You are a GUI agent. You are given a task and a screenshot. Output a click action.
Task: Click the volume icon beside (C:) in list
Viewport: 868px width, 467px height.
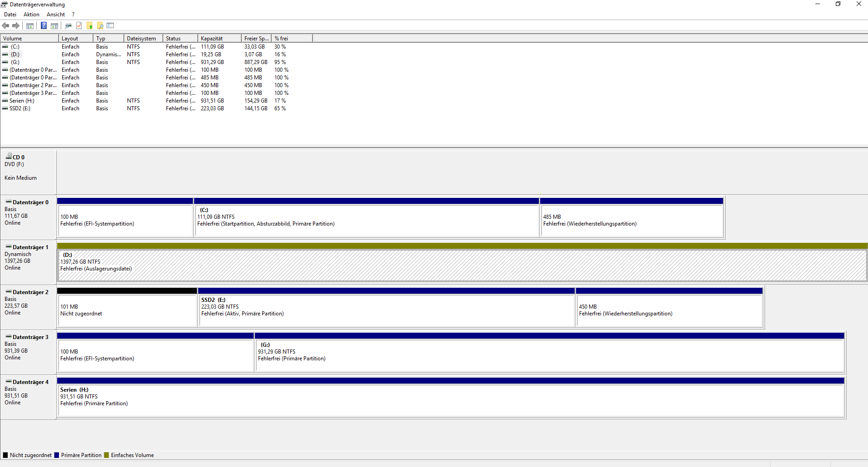pos(5,47)
